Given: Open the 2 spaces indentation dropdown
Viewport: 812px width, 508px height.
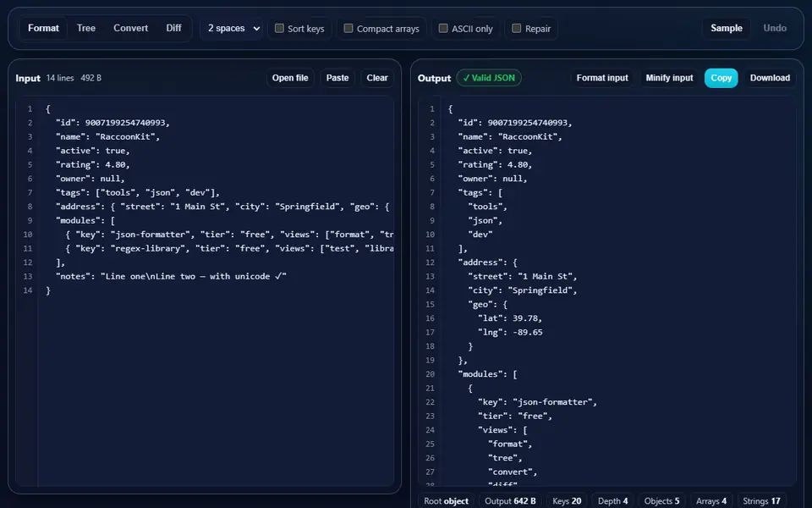Looking at the screenshot, I should (x=233, y=28).
